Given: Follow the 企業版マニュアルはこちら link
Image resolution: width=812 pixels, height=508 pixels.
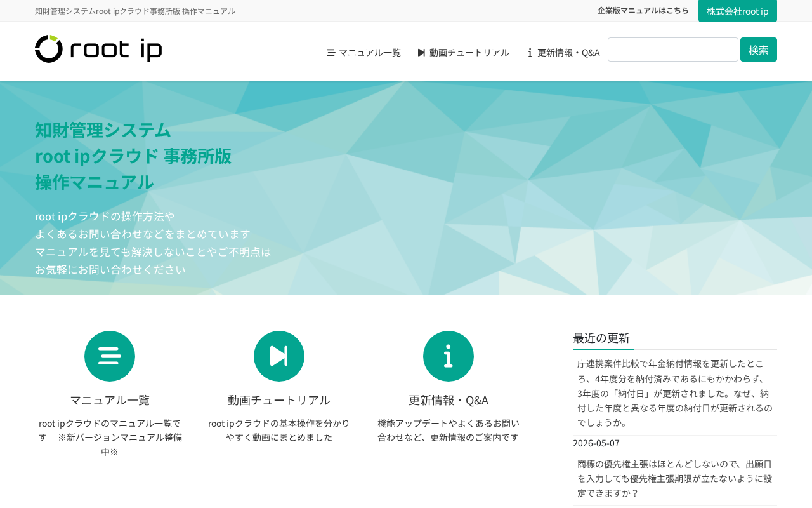Looking at the screenshot, I should pyautogui.click(x=643, y=10).
